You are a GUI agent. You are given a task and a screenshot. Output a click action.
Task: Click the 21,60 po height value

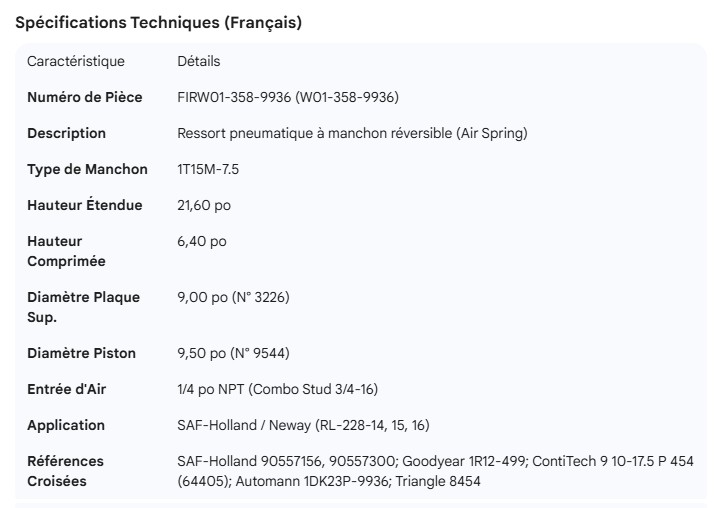204,205
